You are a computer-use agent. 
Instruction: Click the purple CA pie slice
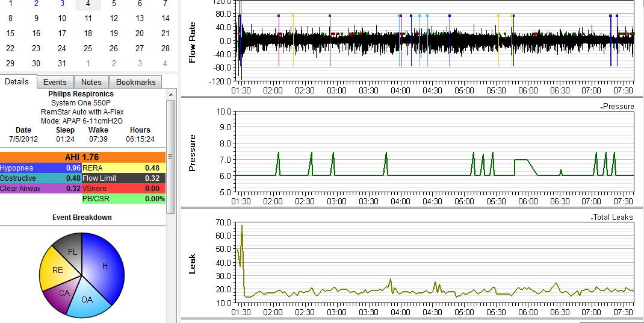[x=64, y=293]
